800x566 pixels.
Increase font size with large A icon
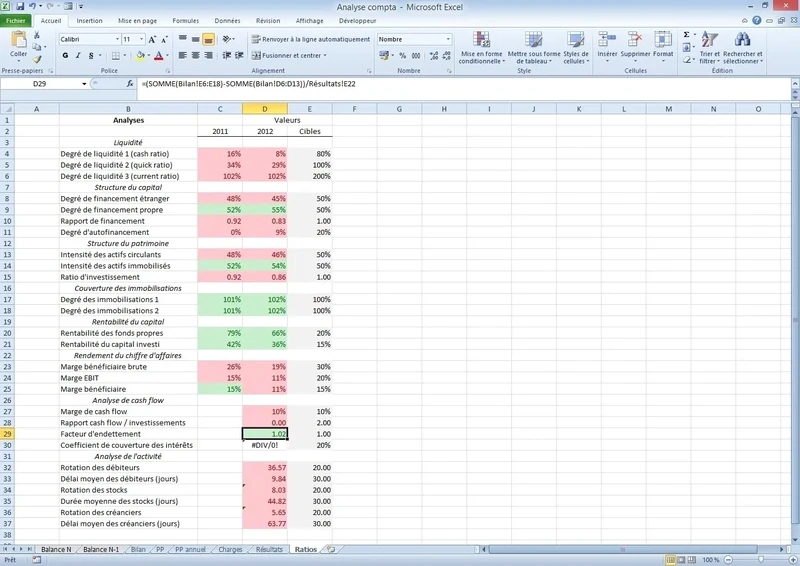152,39
